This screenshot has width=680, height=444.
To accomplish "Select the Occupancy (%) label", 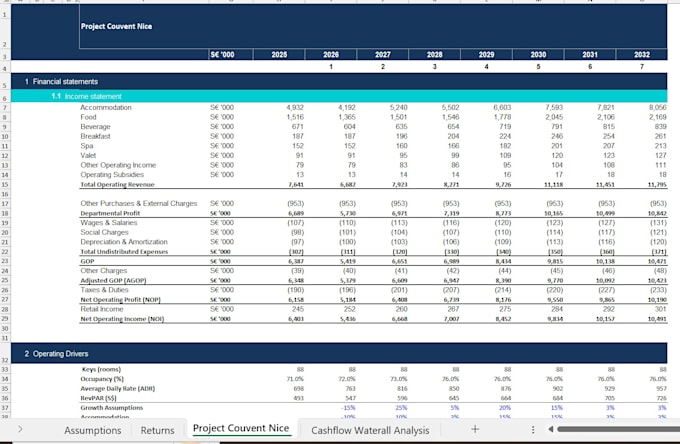I will click(102, 379).
